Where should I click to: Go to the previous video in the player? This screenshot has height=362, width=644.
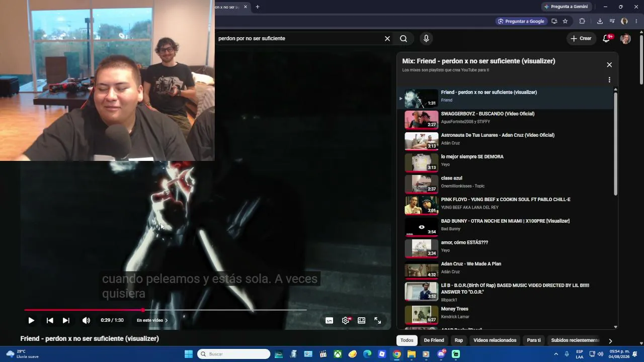pyautogui.click(x=50, y=320)
